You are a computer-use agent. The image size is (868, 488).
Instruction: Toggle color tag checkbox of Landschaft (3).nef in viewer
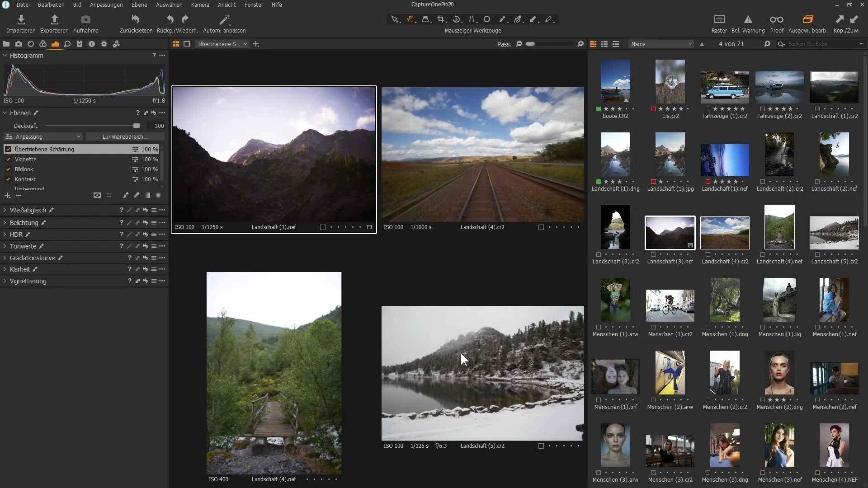(x=323, y=227)
